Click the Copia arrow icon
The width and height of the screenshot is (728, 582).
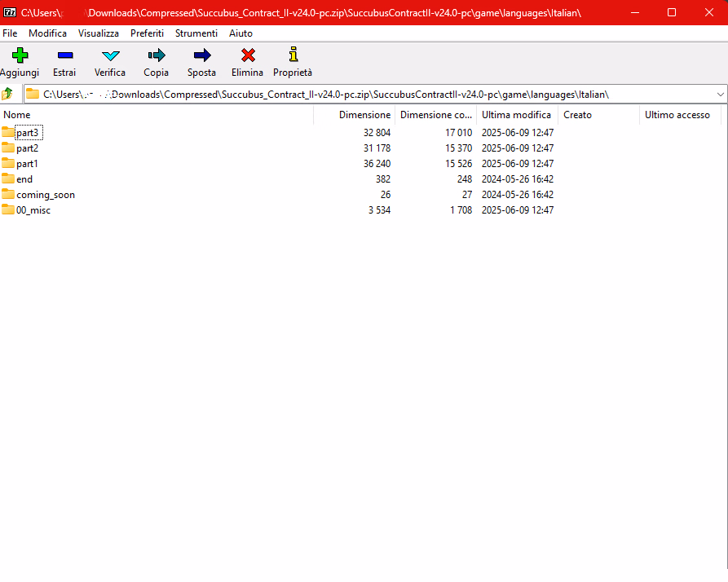click(156, 55)
